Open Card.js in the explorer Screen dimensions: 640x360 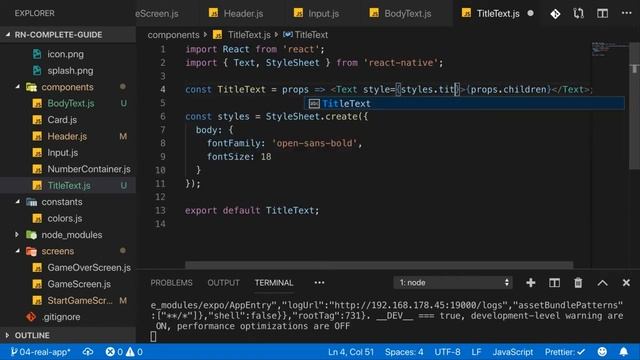[x=62, y=120]
